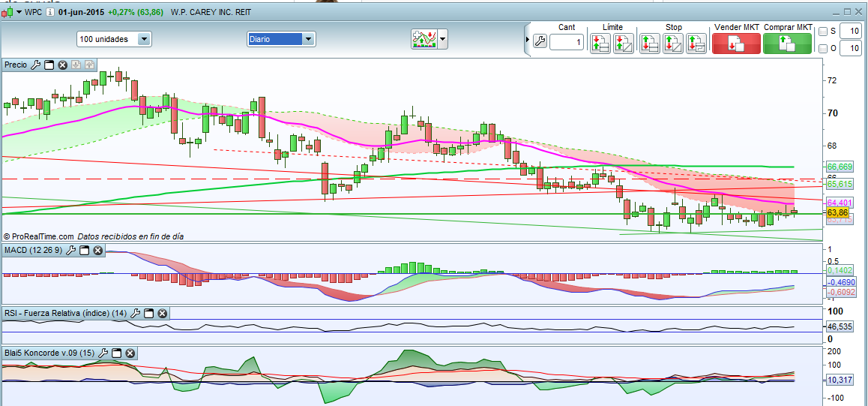Maximize the Blai5 Koncorde panel
Image resolution: width=868 pixels, height=406 pixels.
click(x=117, y=353)
